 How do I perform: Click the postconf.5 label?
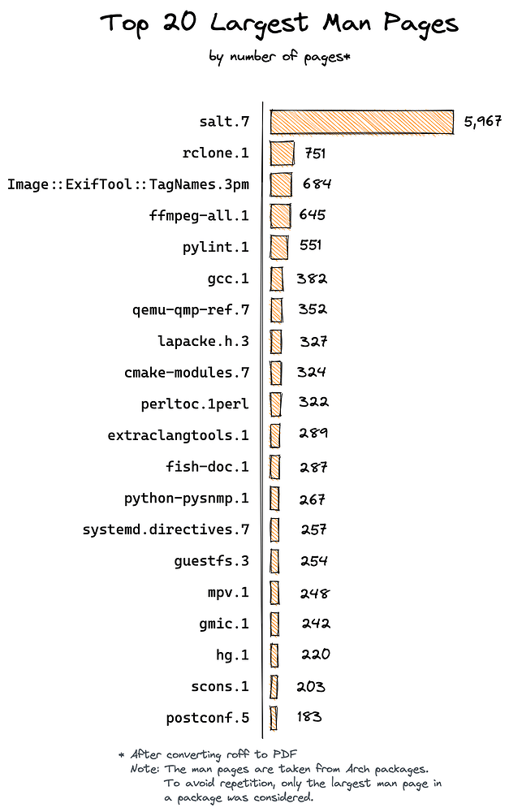(208, 717)
